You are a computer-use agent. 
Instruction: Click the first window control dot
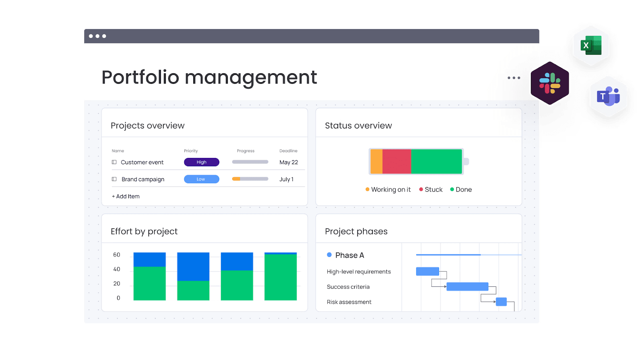point(91,36)
